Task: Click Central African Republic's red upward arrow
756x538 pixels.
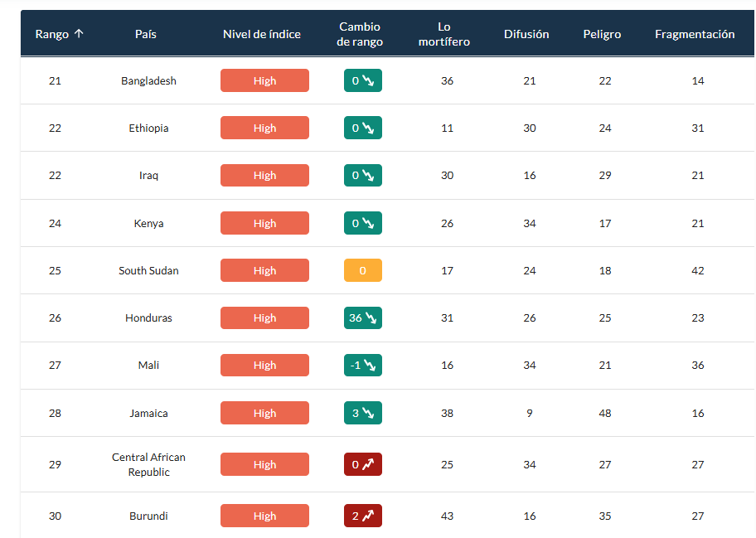Action: click(x=369, y=465)
